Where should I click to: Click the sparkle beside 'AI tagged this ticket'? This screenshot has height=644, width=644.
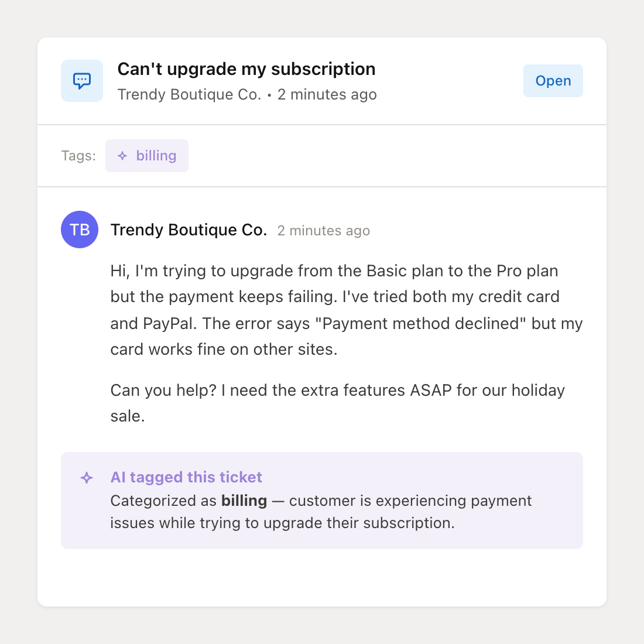point(87,478)
